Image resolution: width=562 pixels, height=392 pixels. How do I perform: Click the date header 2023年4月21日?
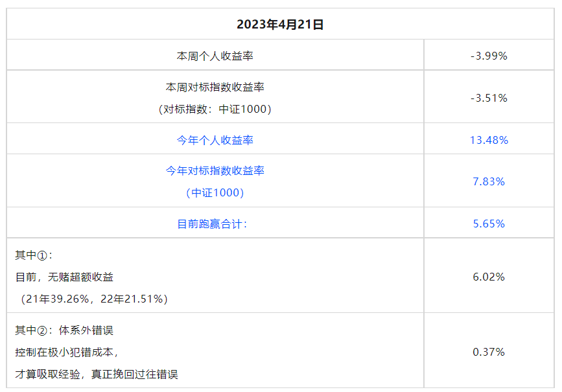coord(280,25)
